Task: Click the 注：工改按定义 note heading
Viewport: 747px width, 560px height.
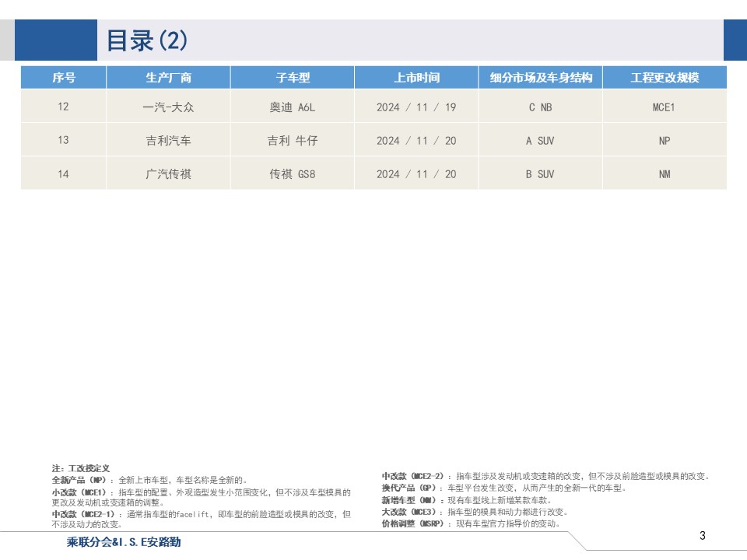Action: tap(81, 468)
